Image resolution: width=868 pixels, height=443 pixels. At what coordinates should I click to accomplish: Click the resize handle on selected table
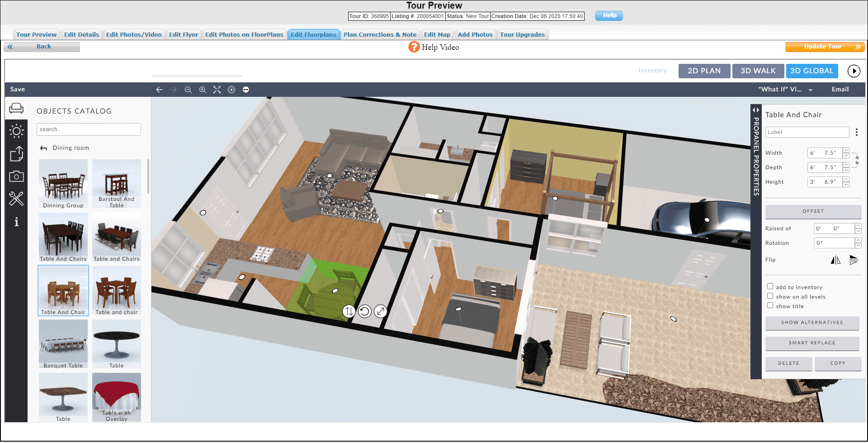(x=381, y=311)
